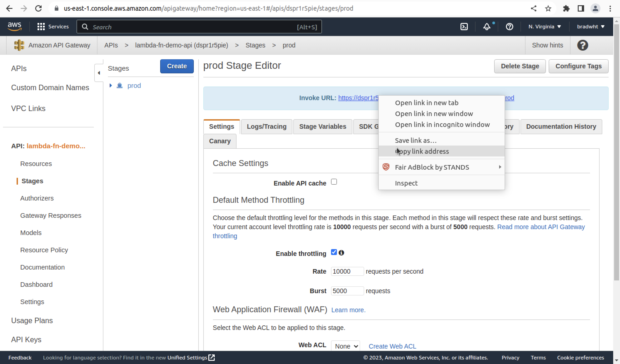Collapse the left navigation panel arrow

click(98, 73)
